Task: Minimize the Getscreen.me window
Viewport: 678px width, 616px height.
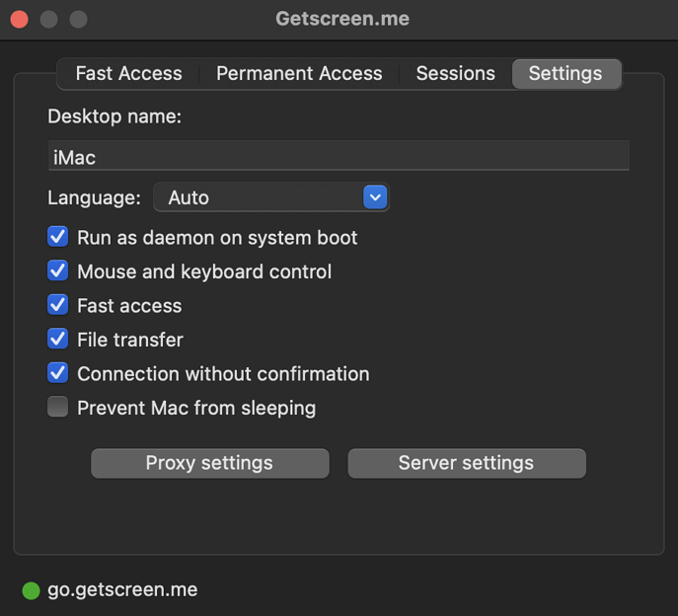Action: pos(49,20)
